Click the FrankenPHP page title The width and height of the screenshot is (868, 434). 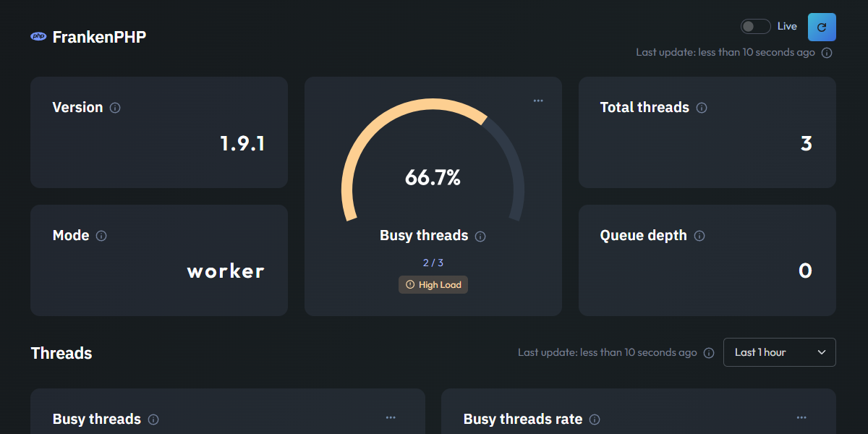(x=99, y=37)
